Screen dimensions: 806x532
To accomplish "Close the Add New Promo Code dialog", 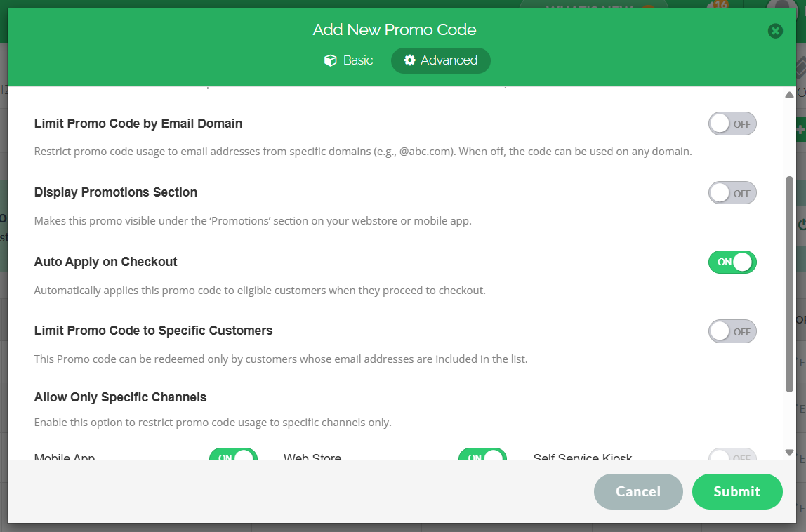I will pos(775,31).
